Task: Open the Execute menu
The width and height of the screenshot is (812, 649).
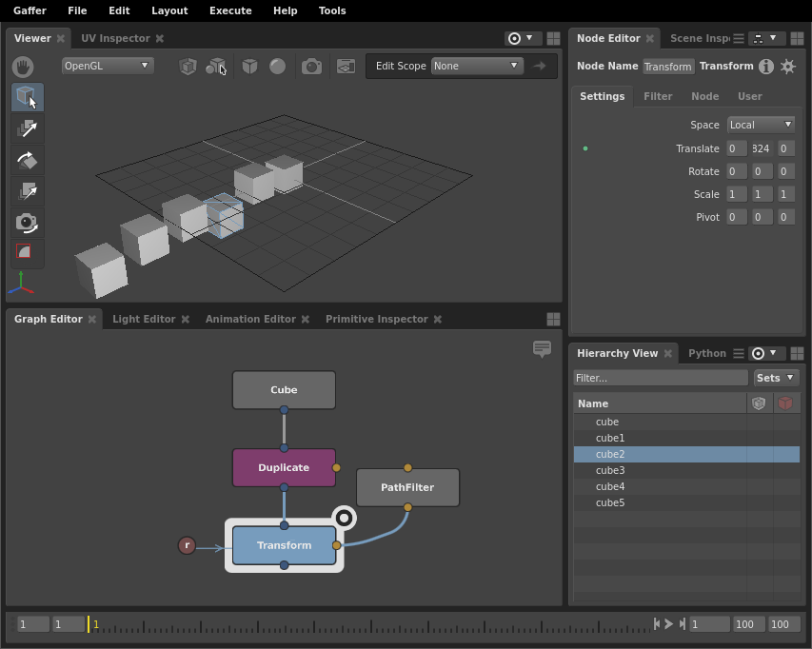Action: pos(230,10)
